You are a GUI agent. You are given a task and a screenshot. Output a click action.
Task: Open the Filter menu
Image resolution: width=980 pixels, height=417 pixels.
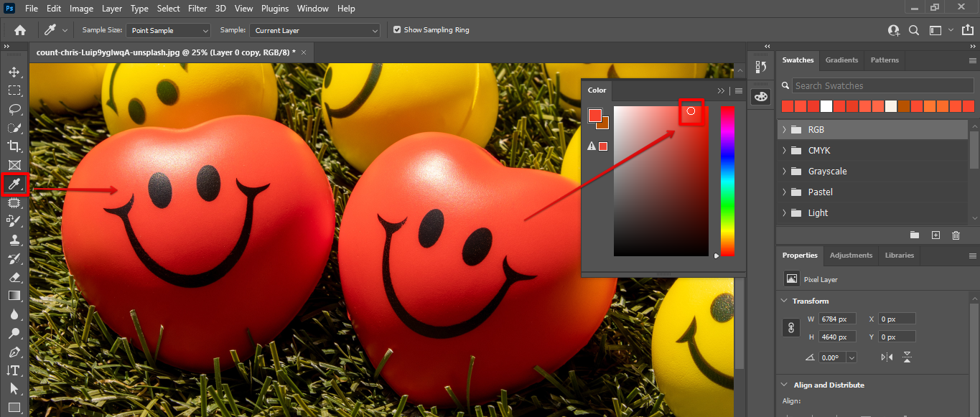click(x=197, y=9)
